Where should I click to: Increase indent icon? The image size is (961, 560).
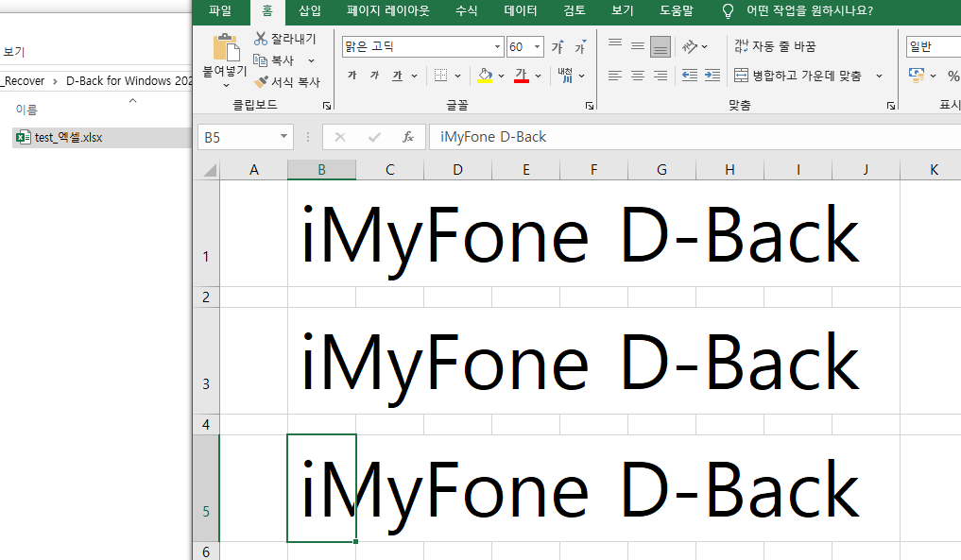tap(712, 76)
